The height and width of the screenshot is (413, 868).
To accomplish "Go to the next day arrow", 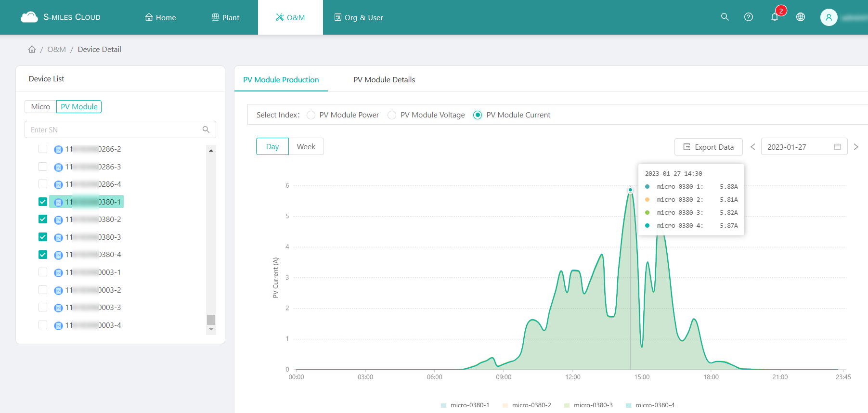I will (855, 147).
